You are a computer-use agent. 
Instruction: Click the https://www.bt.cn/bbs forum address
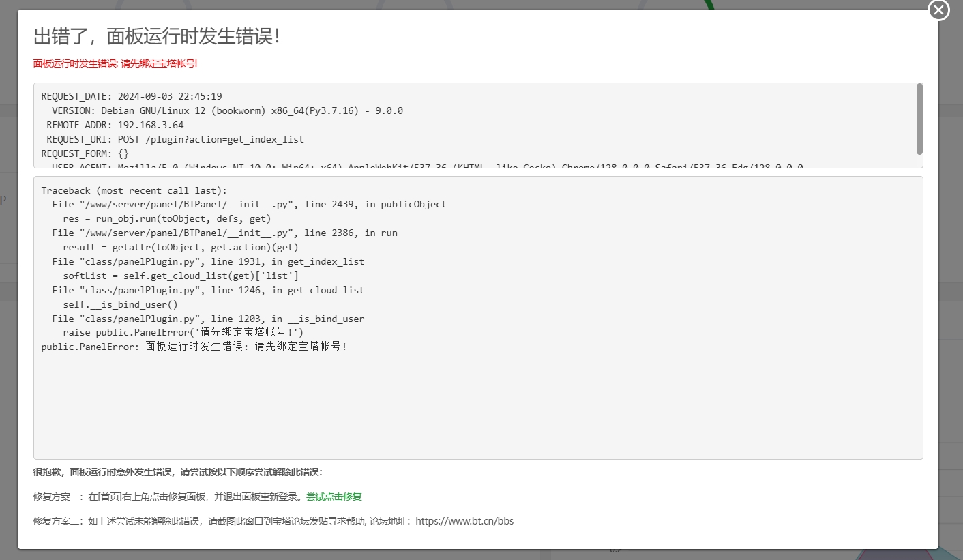click(464, 521)
